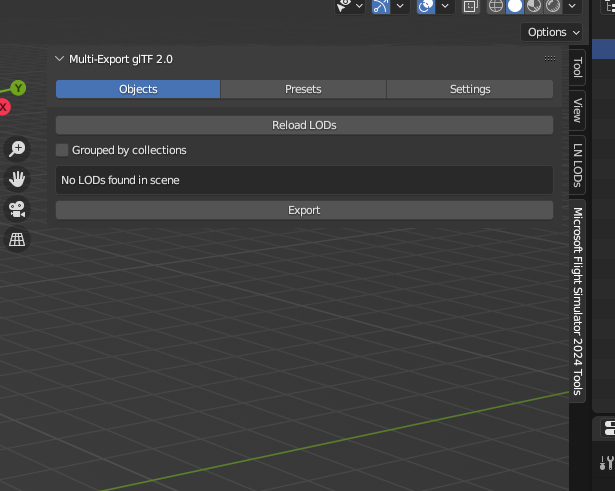Image resolution: width=615 pixels, height=491 pixels.
Task: Open the Tool properties wrench tab
Action: point(607,463)
